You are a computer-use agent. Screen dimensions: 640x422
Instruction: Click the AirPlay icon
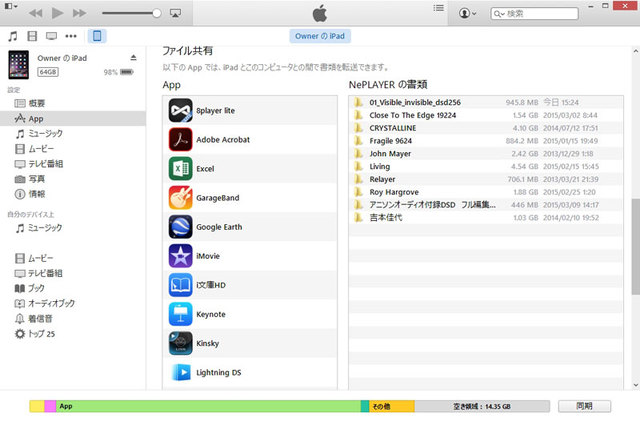click(175, 14)
